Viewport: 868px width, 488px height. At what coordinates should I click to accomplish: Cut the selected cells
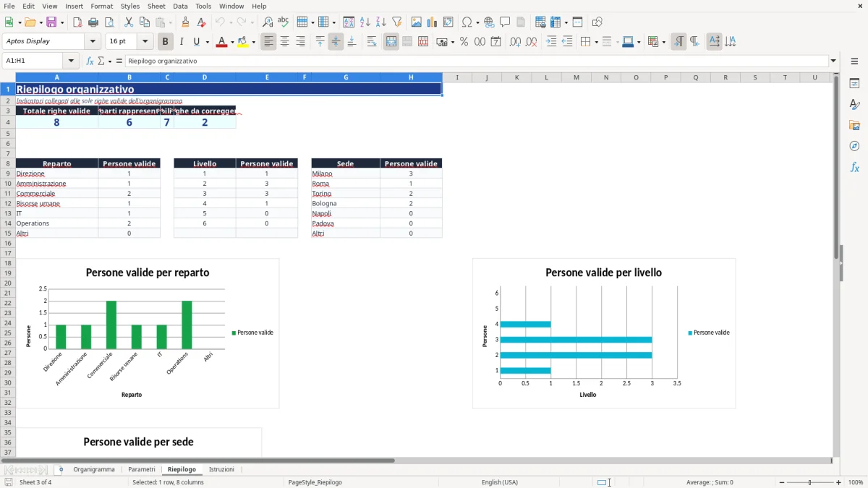[x=129, y=22]
